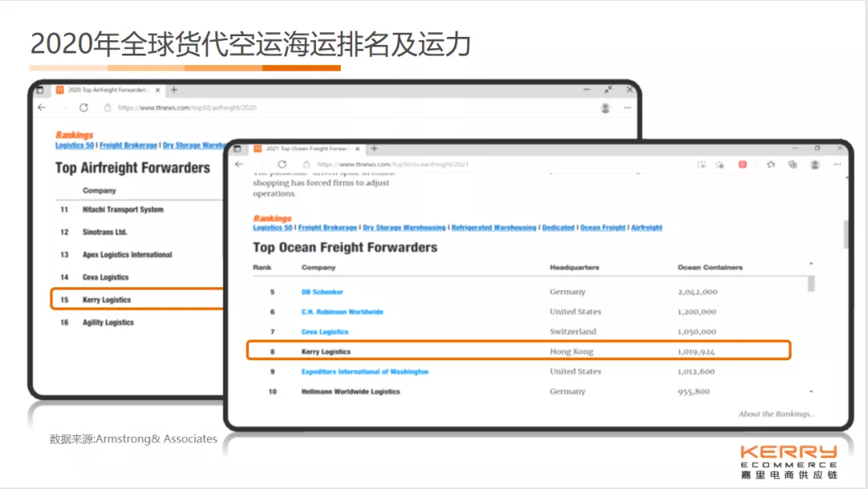The height and width of the screenshot is (489, 868).
Task: View site info lock in Ocean Freight window
Action: (x=306, y=165)
